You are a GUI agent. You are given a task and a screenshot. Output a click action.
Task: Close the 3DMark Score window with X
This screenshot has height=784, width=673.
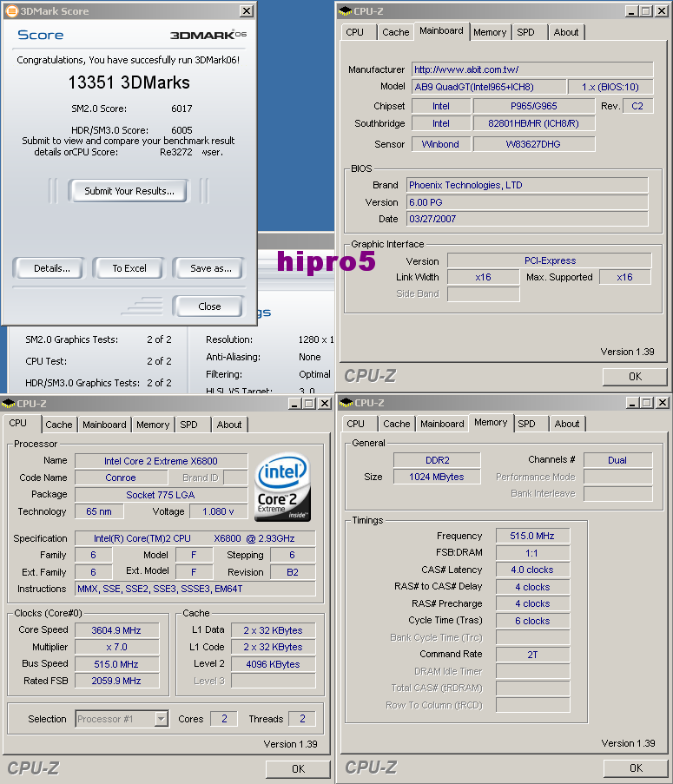click(247, 11)
